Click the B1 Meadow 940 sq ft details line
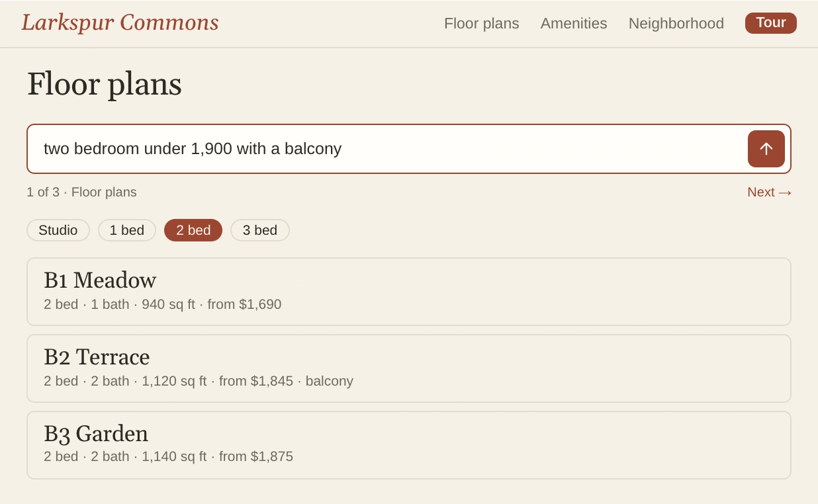 coord(163,304)
